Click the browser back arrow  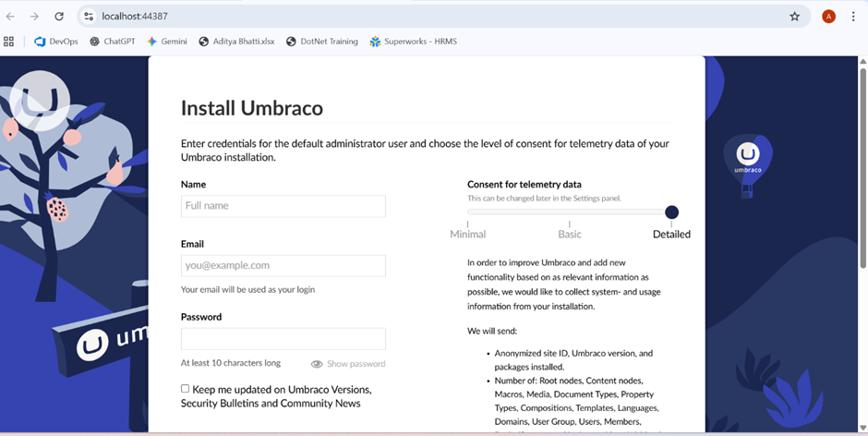pos(11,17)
